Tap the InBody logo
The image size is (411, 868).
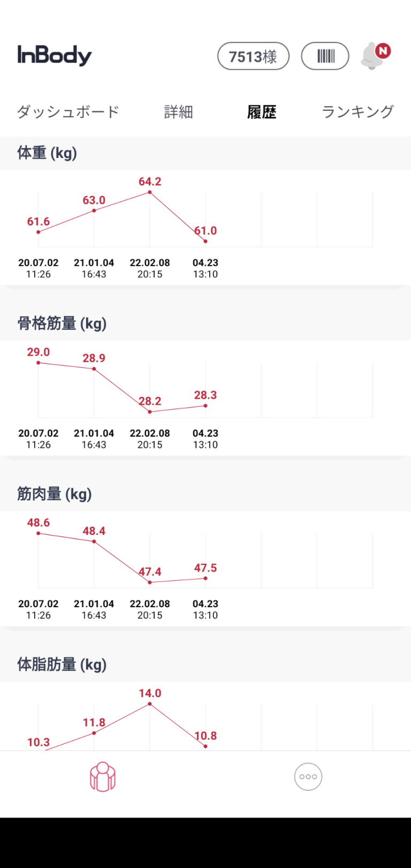coord(55,56)
